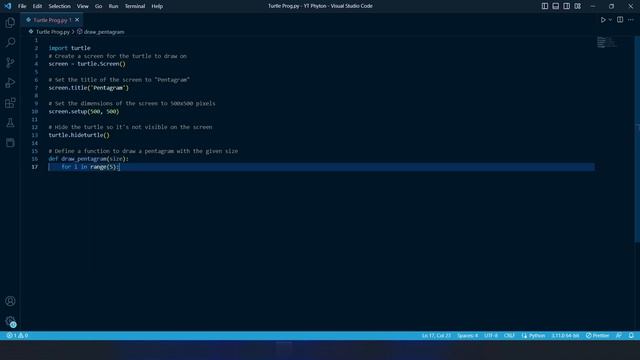
Task: Click the Prettier status bar item
Action: pos(598,336)
